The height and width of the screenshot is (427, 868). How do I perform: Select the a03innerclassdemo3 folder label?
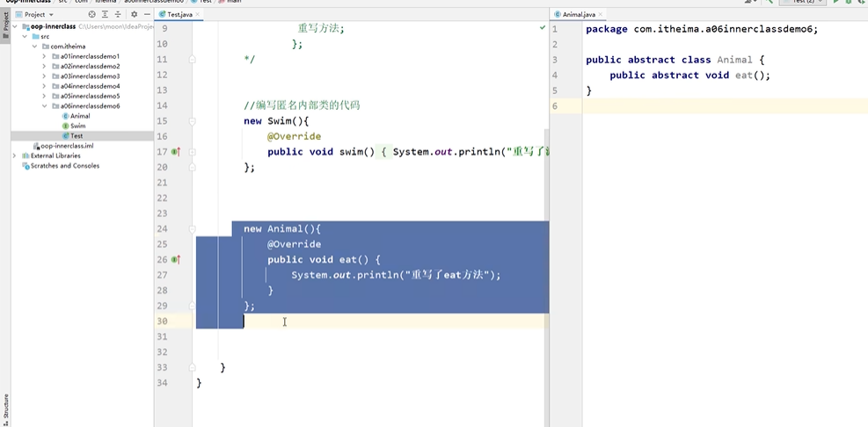point(91,76)
